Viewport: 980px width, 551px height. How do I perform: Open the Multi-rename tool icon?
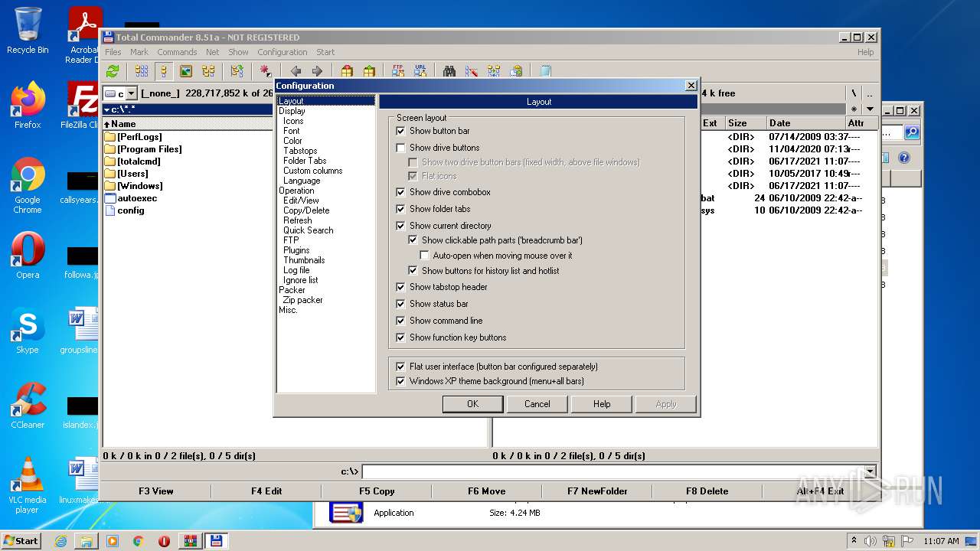pos(472,71)
